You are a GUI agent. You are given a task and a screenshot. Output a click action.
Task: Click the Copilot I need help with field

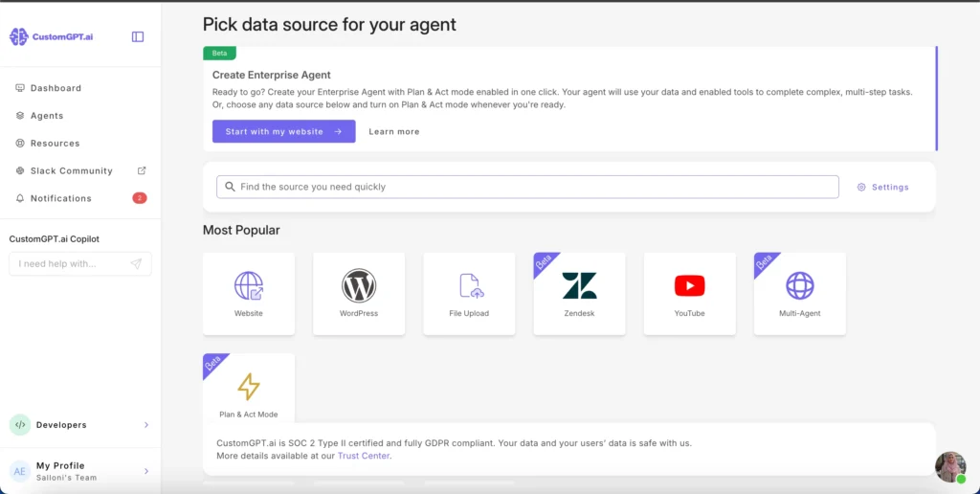pyautogui.click(x=80, y=264)
